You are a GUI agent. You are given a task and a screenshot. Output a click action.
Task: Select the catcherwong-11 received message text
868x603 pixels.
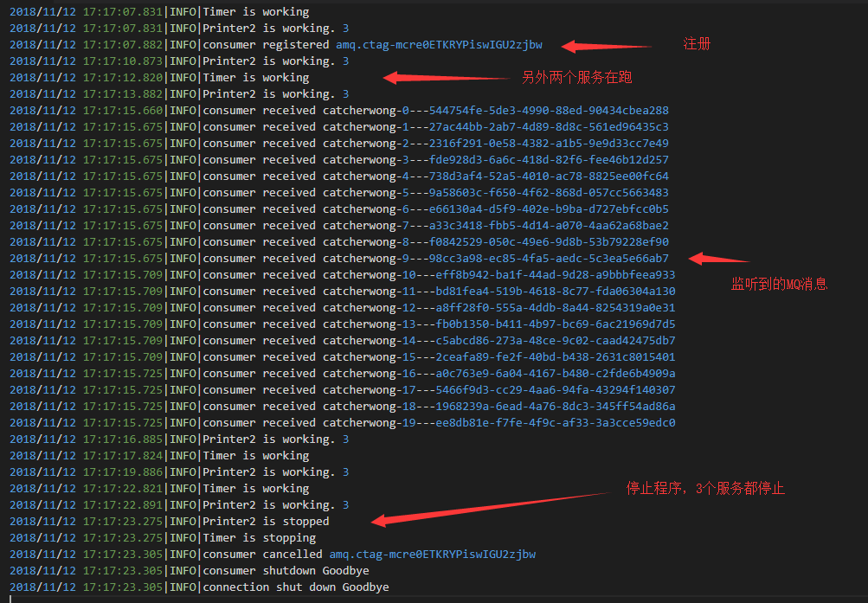click(439, 292)
